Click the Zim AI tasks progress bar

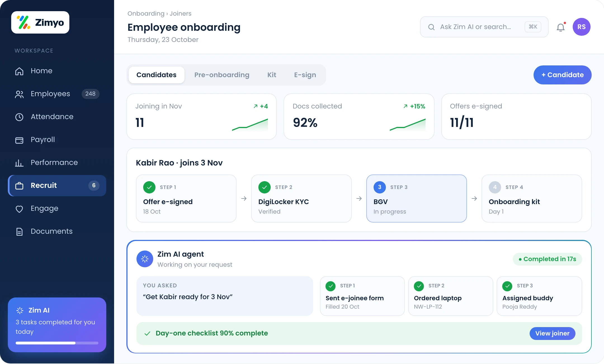(x=57, y=343)
